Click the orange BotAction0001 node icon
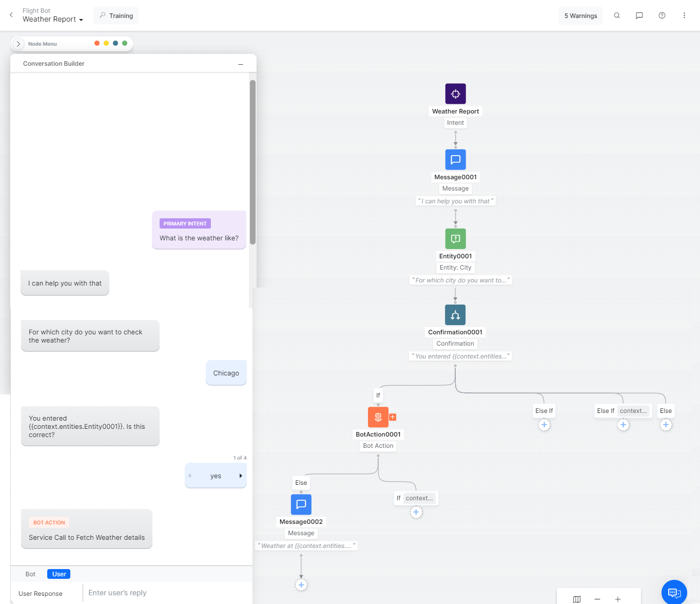Image resolution: width=700 pixels, height=604 pixels. [378, 417]
